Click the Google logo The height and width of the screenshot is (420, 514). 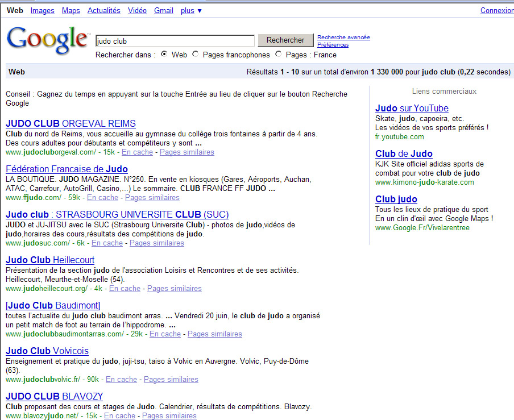48,40
